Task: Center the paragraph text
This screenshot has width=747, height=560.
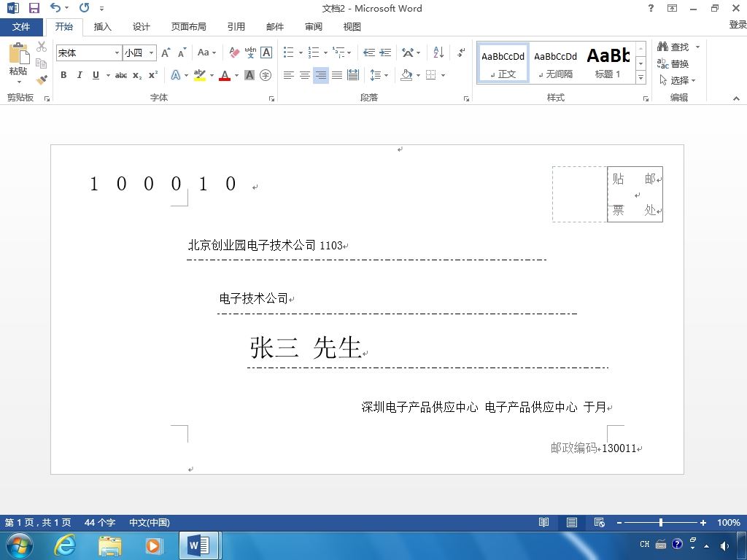Action: [x=304, y=75]
